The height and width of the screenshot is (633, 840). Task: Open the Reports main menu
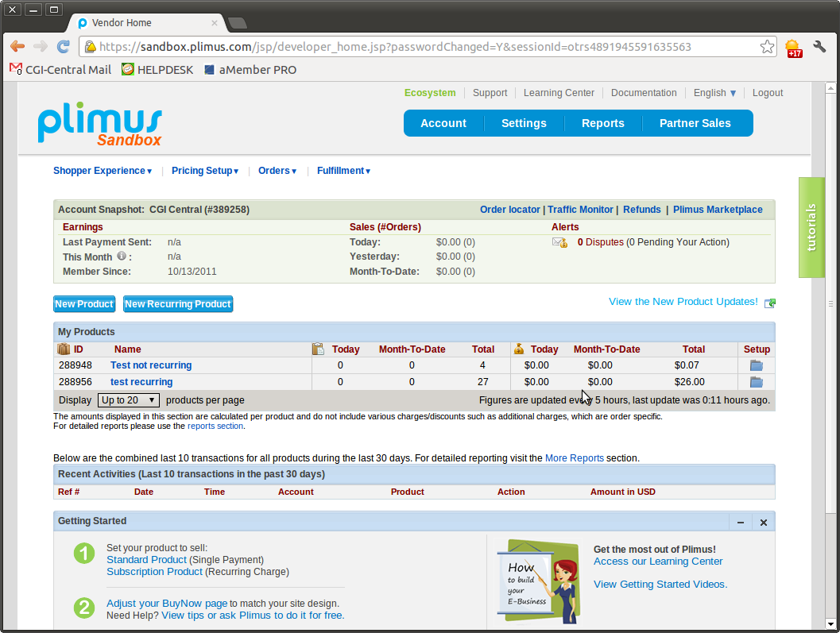pos(602,123)
